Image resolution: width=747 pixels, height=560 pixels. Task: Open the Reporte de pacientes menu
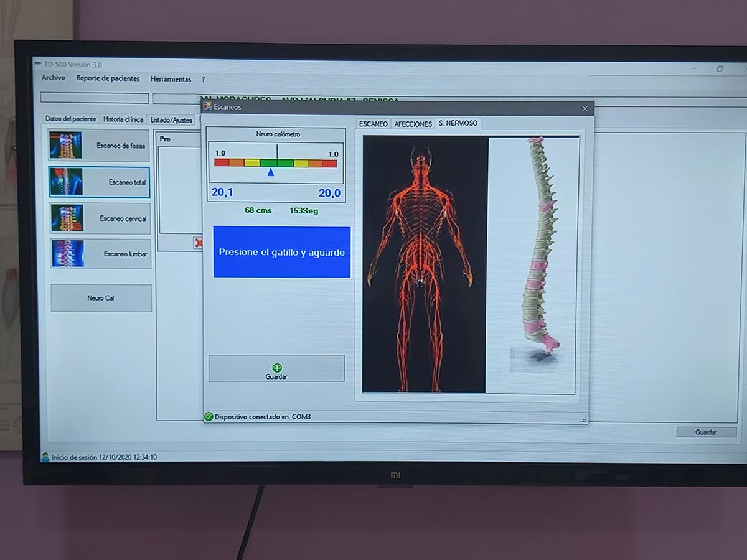(108, 79)
